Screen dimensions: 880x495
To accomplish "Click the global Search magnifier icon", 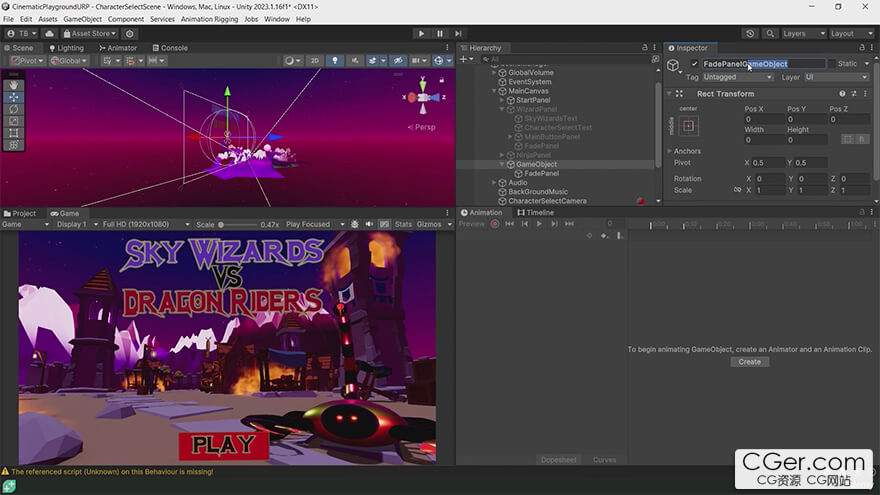I will pos(770,34).
